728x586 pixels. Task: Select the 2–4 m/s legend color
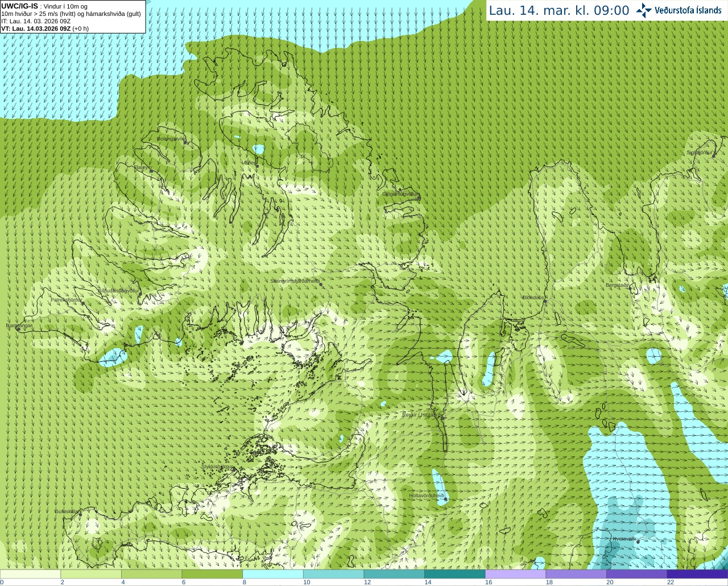click(x=91, y=574)
